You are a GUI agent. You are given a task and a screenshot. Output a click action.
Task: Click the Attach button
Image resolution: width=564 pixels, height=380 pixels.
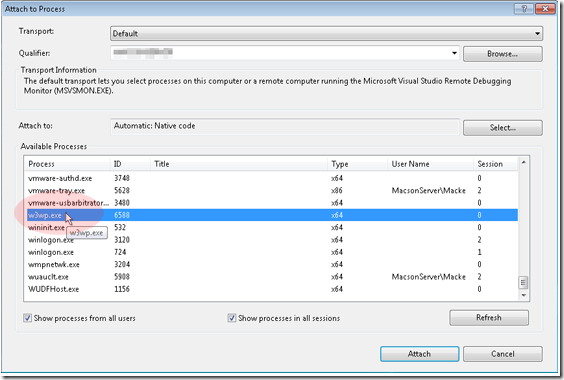click(419, 354)
